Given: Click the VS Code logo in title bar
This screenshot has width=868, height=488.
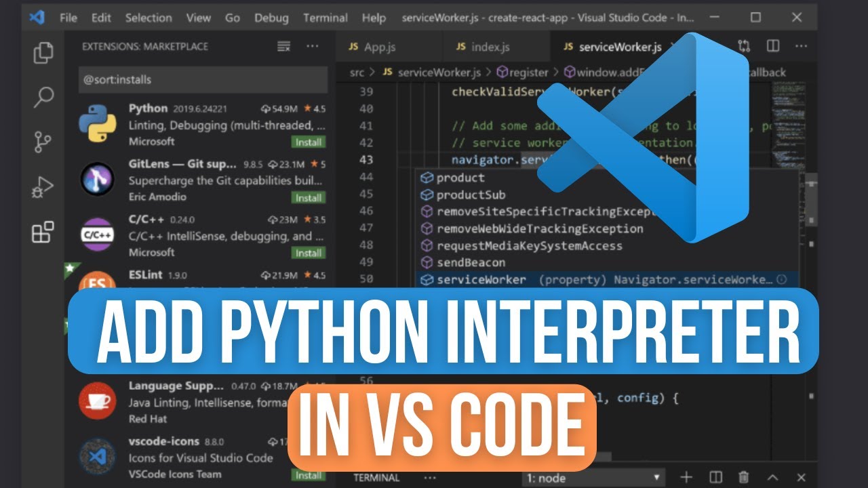Looking at the screenshot, I should coord(37,17).
